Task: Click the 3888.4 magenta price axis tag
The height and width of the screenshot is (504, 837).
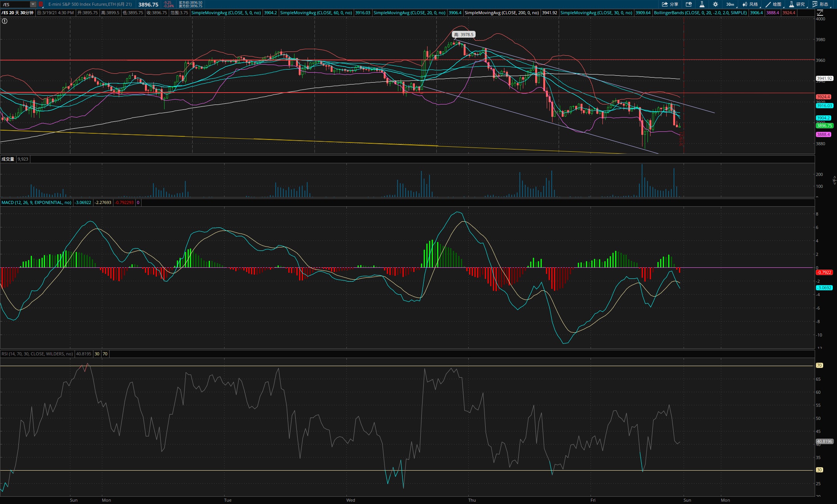Action: point(824,134)
